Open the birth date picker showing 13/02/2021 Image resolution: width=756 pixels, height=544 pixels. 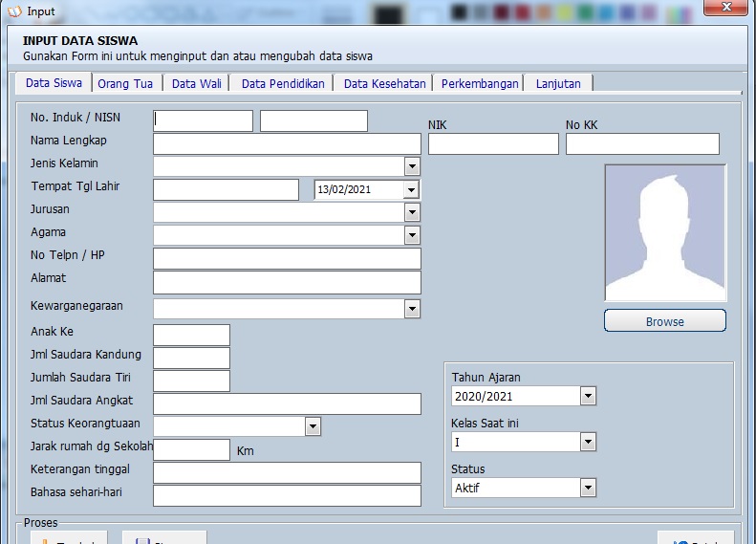(x=411, y=190)
